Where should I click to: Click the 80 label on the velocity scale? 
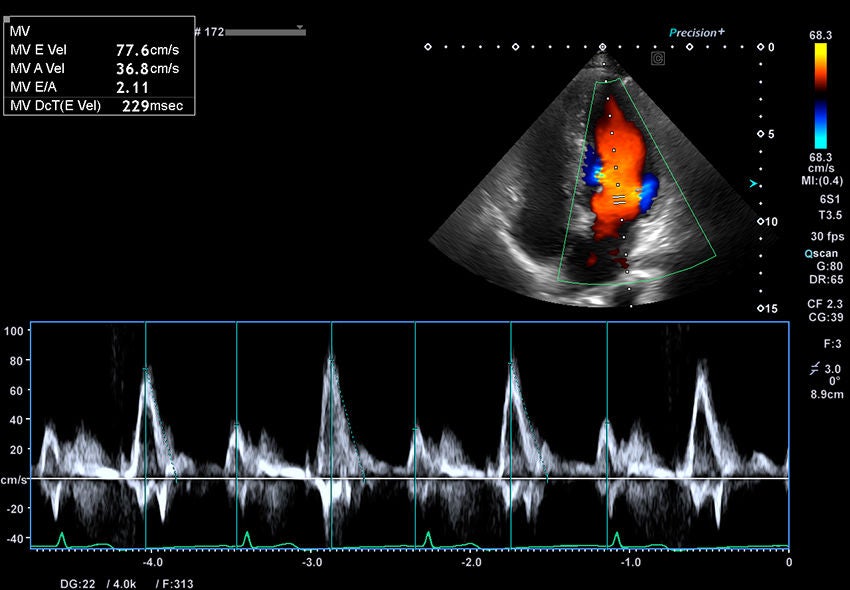click(x=15, y=361)
